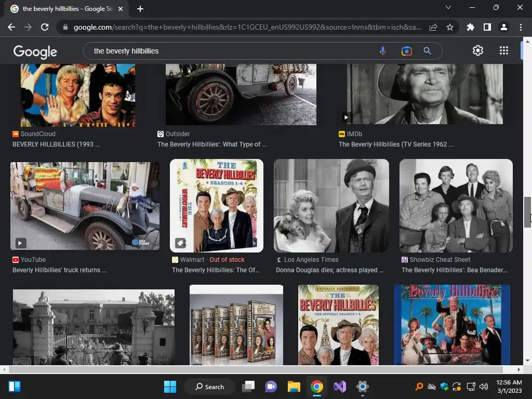Open Totally Restored Official Seasons image

(338, 325)
